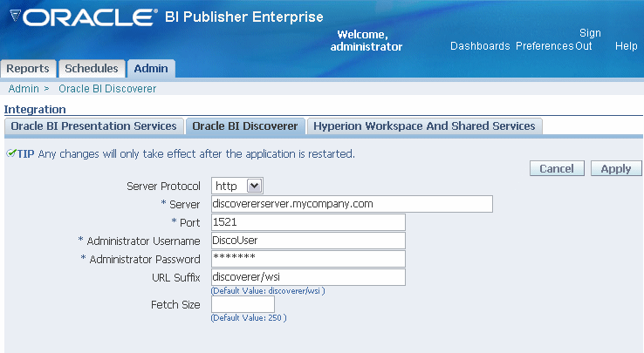Viewport: 644px width, 353px height.
Task: Click the 'BI Publisher Enterprise' title text
Action: coord(244,17)
